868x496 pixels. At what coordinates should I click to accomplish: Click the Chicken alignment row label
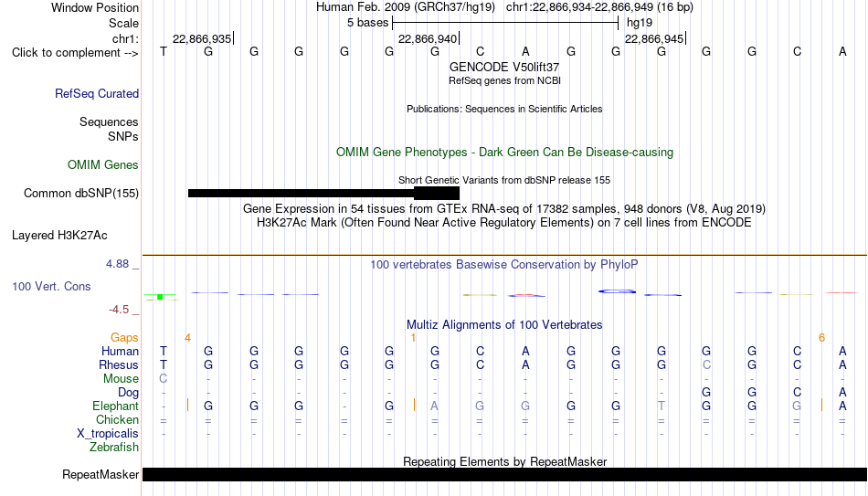pos(117,420)
